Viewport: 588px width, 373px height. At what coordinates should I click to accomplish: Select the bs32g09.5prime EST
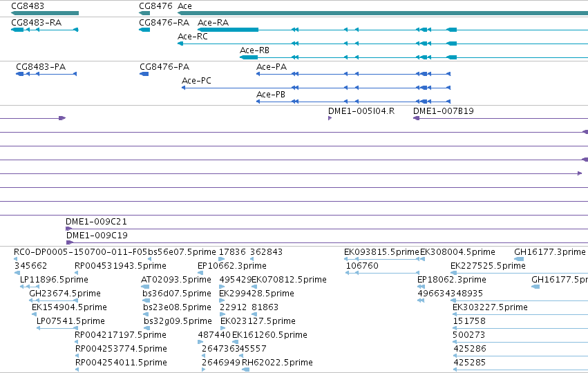click(x=147, y=328)
